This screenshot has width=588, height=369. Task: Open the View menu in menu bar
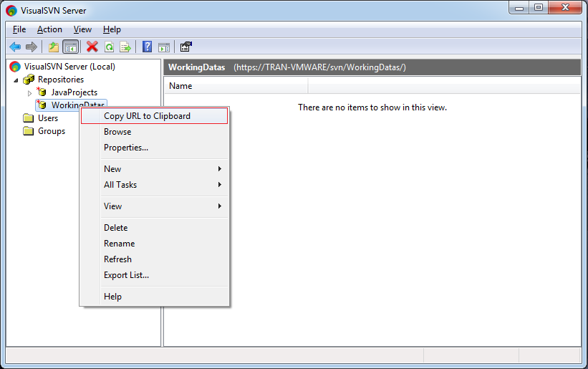point(82,29)
